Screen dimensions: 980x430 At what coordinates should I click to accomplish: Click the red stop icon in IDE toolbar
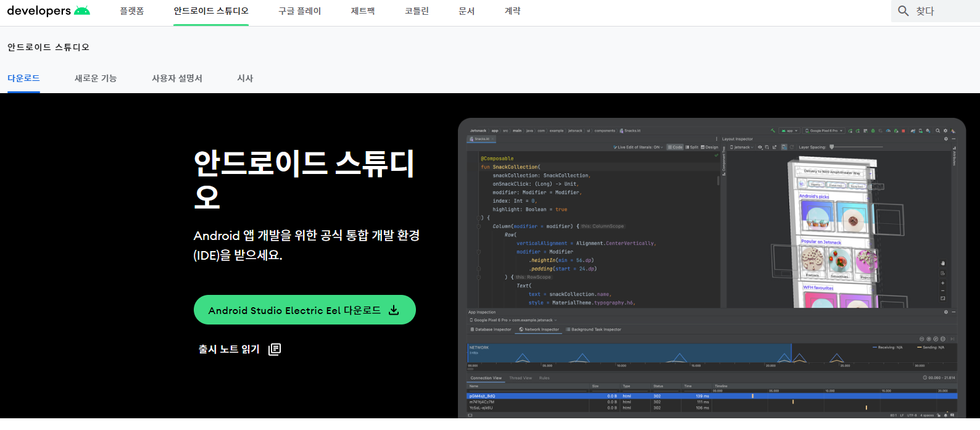coord(903,131)
